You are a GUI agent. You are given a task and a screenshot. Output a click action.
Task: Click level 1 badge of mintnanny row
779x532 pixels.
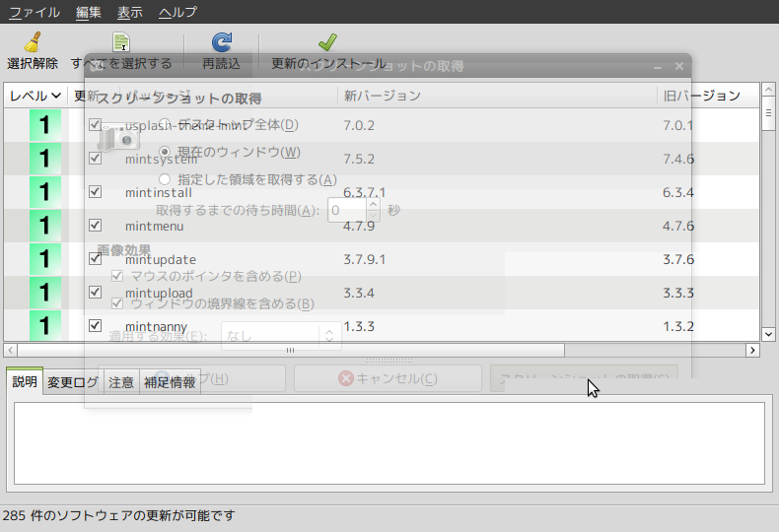[45, 325]
